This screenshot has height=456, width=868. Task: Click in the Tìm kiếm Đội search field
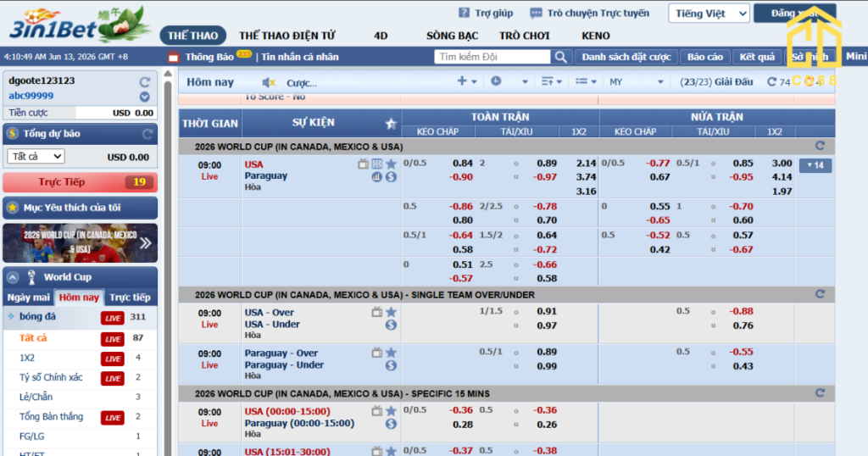[492, 57]
